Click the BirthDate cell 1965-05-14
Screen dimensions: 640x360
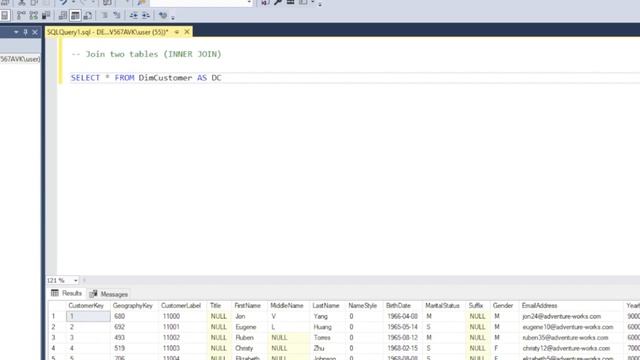coord(402,327)
